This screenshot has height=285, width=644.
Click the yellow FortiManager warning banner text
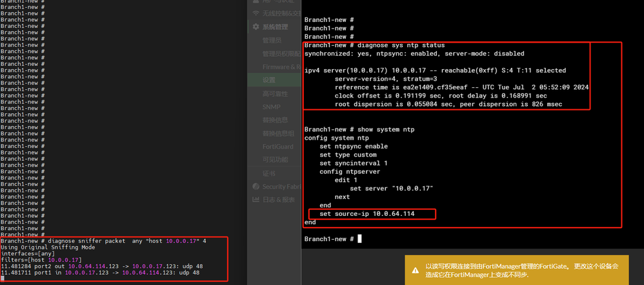pyautogui.click(x=521, y=270)
